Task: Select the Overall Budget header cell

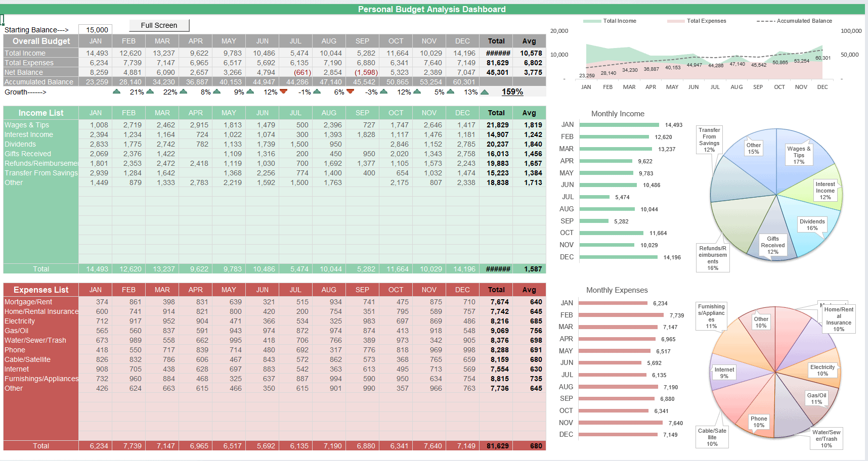Action: click(41, 41)
